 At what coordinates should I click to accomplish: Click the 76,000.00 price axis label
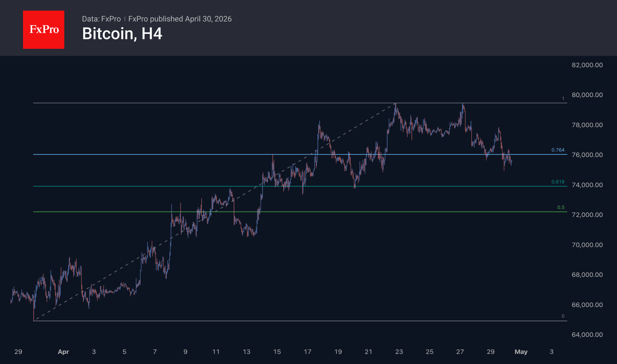587,155
